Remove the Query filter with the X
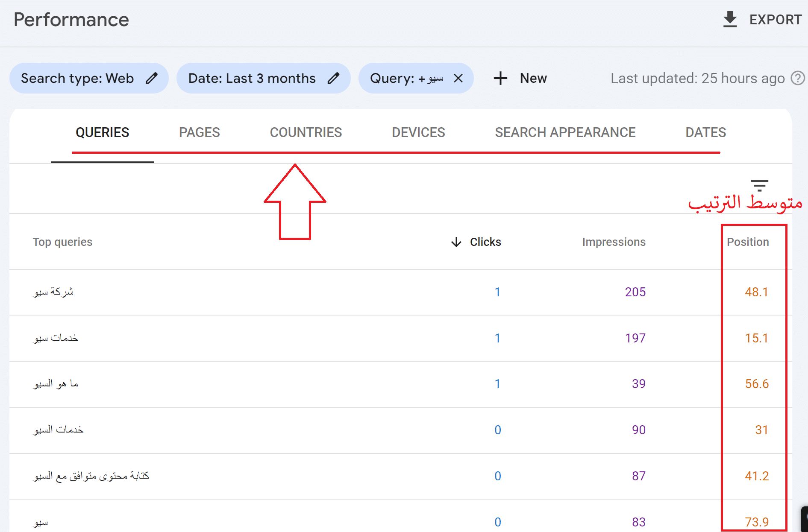 [x=458, y=78]
